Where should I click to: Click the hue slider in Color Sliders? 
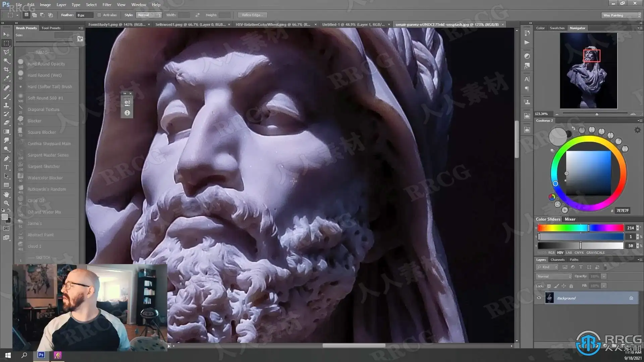coord(580,228)
